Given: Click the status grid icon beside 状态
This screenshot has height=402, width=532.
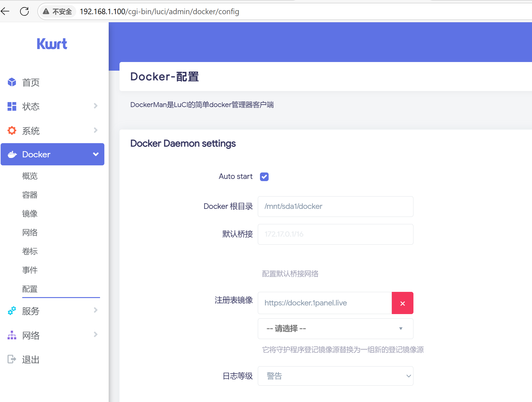Looking at the screenshot, I should point(12,106).
